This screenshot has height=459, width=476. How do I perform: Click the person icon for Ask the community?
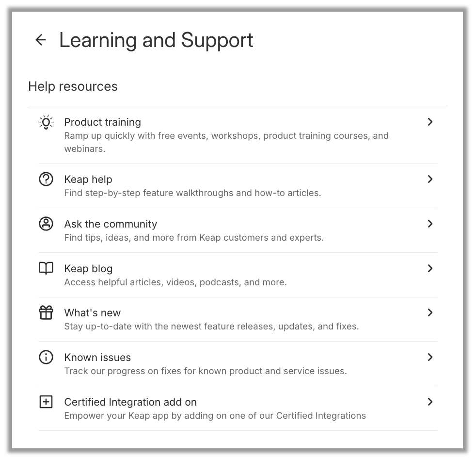coord(46,224)
